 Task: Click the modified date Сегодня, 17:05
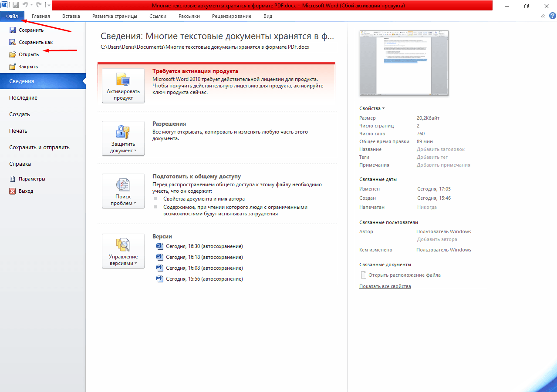point(434,189)
